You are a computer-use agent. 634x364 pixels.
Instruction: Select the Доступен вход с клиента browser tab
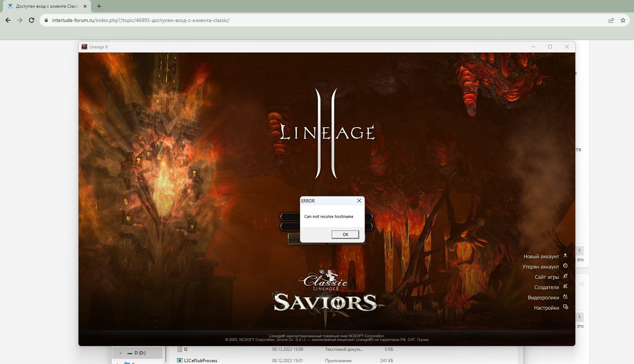point(47,6)
